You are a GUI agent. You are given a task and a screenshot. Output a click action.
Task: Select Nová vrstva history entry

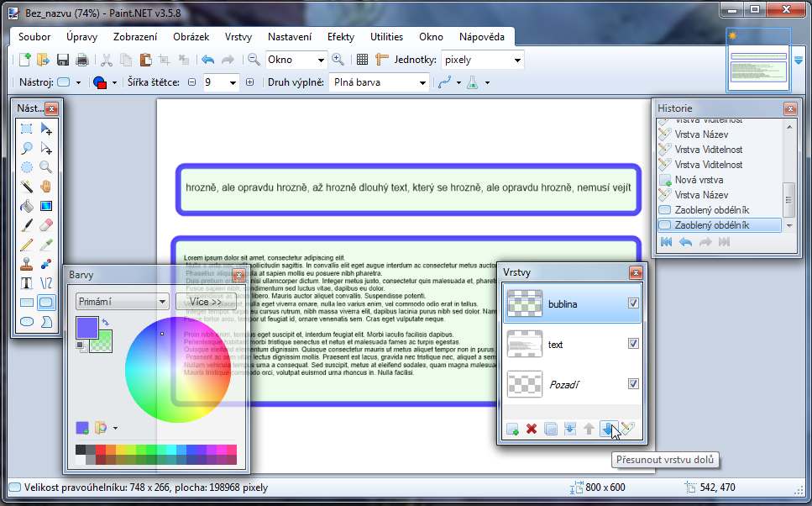tap(699, 180)
